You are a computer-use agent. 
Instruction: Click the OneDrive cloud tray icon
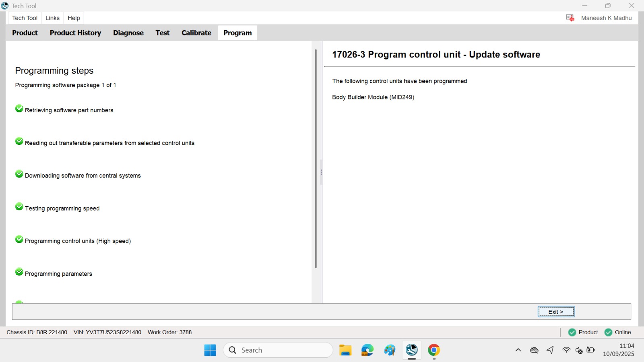click(x=534, y=350)
